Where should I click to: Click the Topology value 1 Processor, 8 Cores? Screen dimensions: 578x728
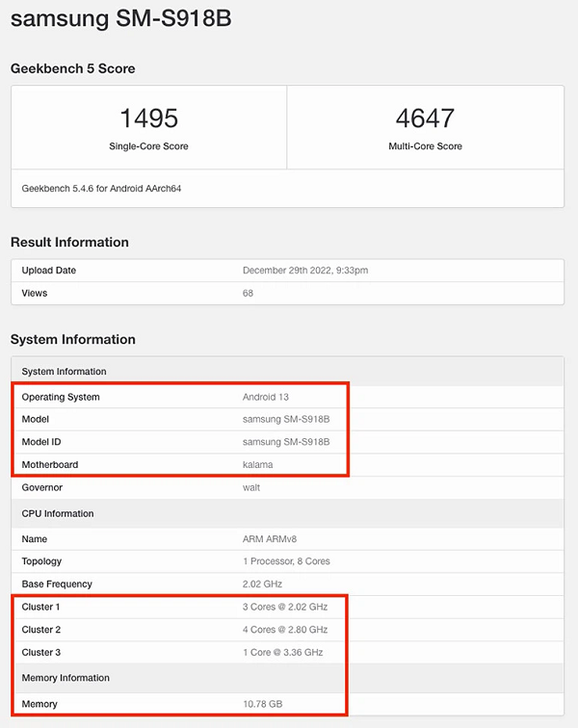(x=287, y=561)
